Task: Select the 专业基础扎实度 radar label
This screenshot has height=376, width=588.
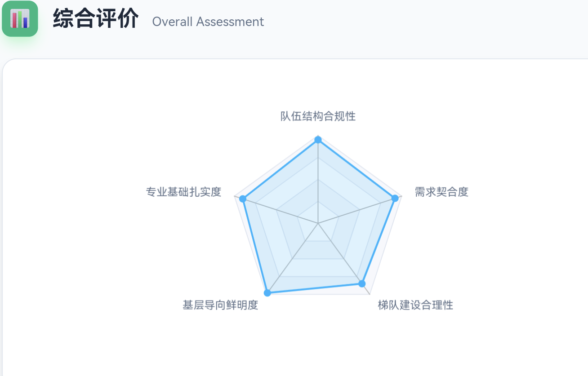Action: 183,192
